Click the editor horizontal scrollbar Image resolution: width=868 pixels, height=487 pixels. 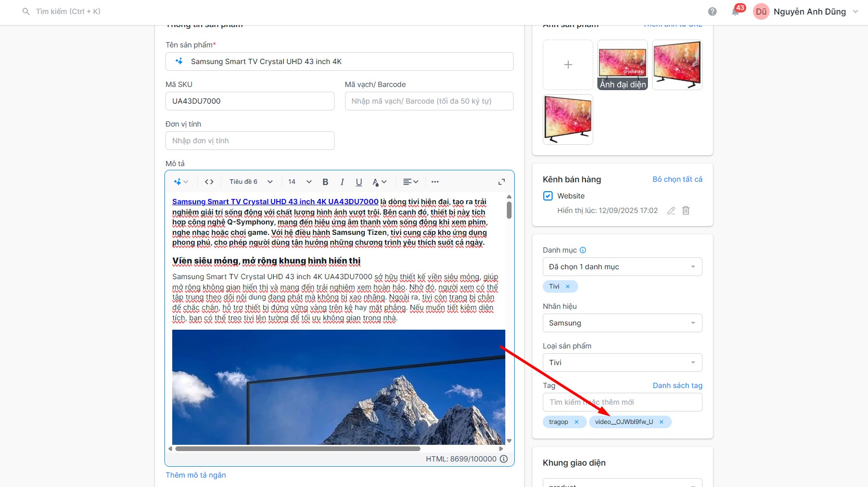[x=298, y=448]
